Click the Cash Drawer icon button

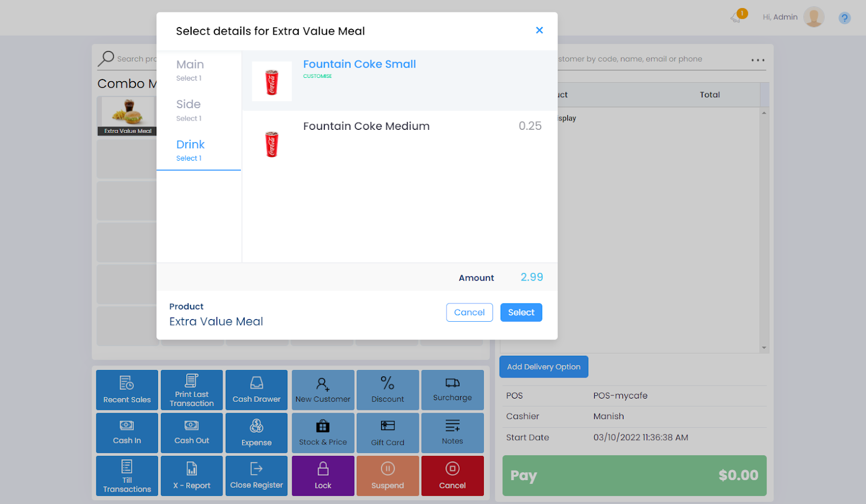point(257,389)
